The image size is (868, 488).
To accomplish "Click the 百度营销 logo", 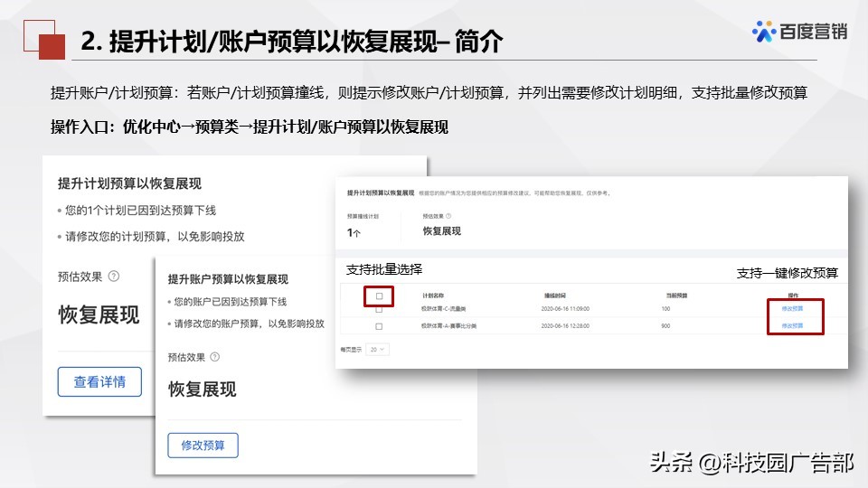I will click(799, 32).
